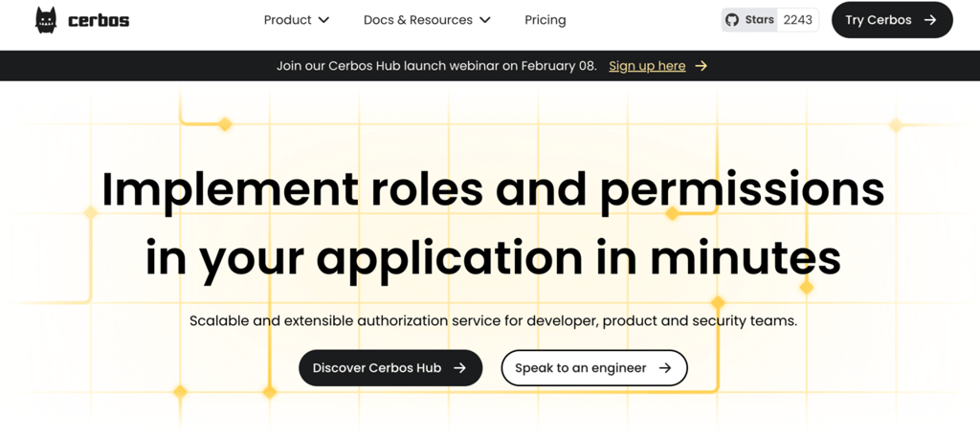Open the Product dropdown menu
This screenshot has height=436, width=980.
pos(297,20)
